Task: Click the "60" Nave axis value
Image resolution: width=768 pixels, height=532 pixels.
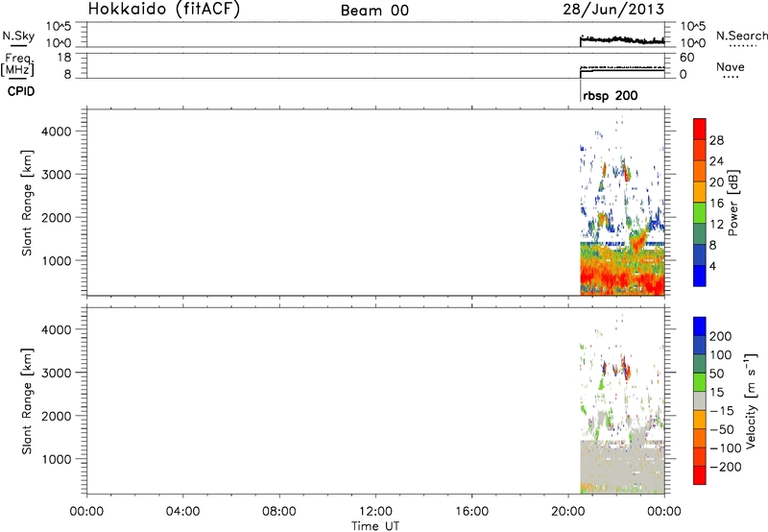Action: (x=686, y=58)
